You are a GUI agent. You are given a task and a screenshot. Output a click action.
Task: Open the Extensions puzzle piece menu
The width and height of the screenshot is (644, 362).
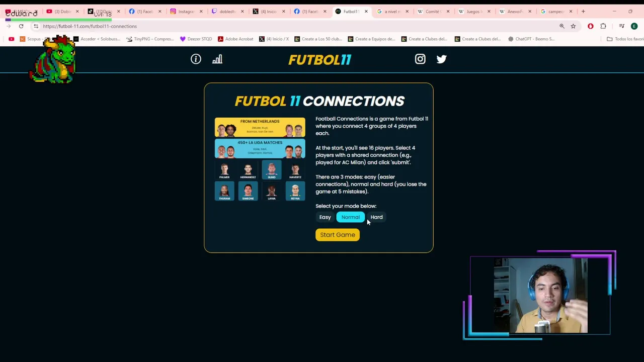pos(603,26)
